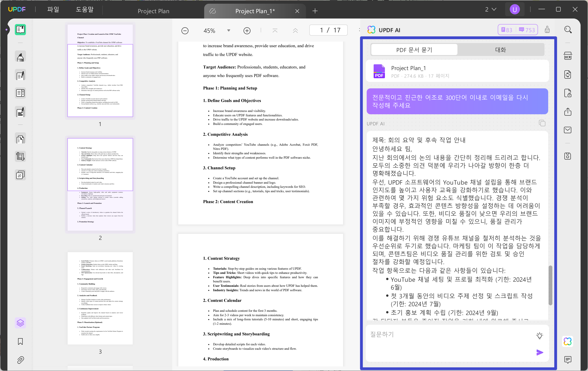This screenshot has height=371, width=588.
Task: Go to the previous page arrow
Action: [x=295, y=31]
